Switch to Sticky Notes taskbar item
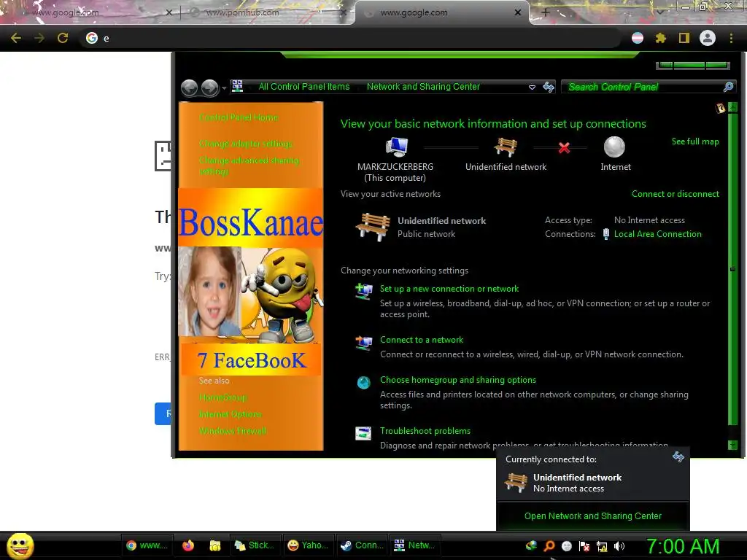The width and height of the screenshot is (747, 560). click(x=254, y=545)
